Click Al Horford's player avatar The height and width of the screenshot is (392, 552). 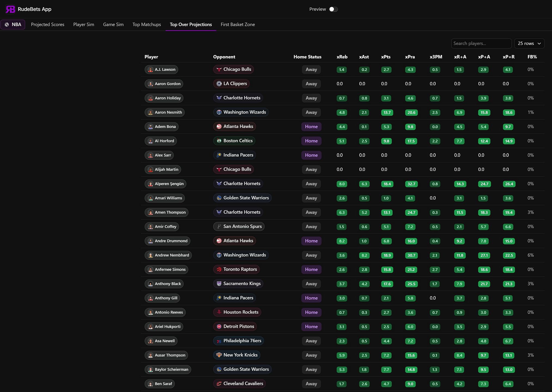(x=150, y=141)
